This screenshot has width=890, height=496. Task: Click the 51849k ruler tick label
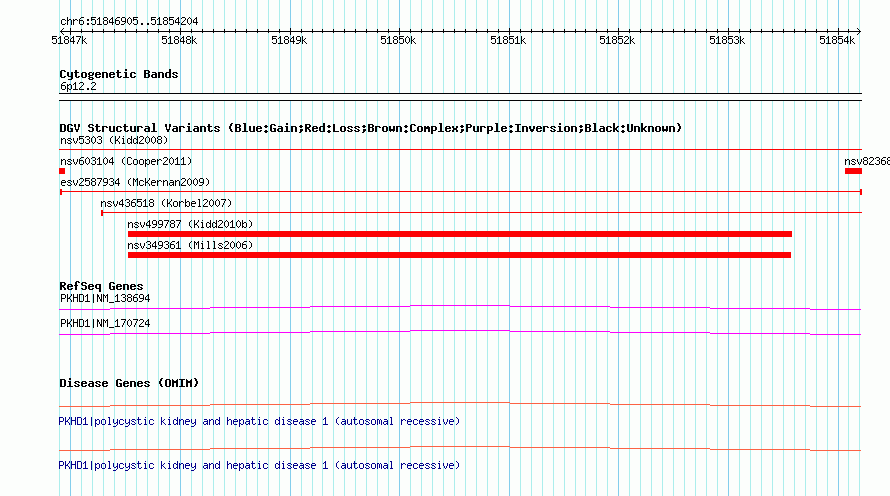point(289,40)
